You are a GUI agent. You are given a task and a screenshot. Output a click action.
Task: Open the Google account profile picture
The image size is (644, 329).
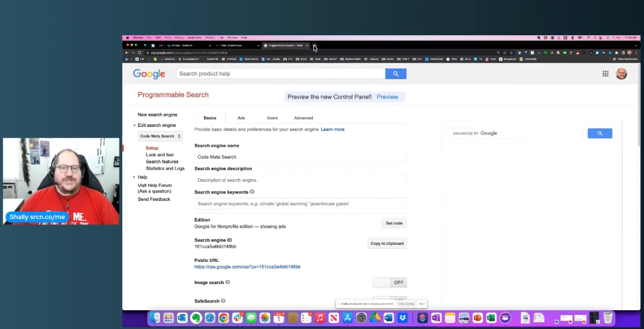(x=621, y=74)
